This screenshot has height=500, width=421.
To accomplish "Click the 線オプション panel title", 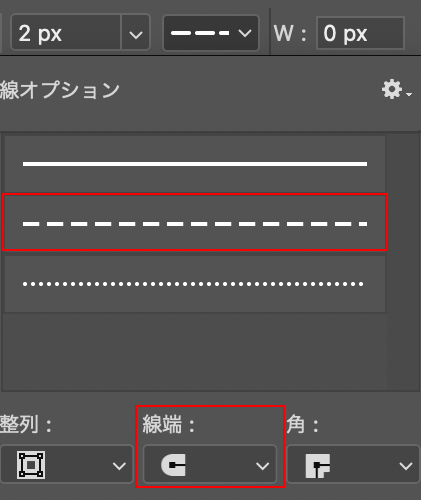I will [60, 90].
